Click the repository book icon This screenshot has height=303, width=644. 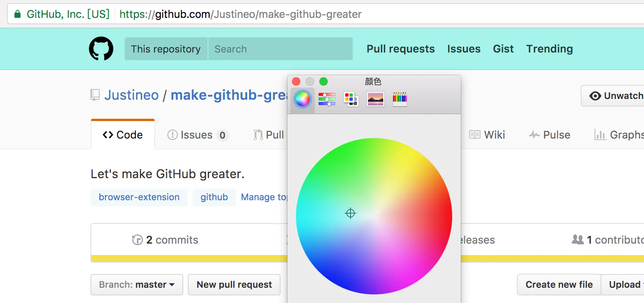point(95,95)
